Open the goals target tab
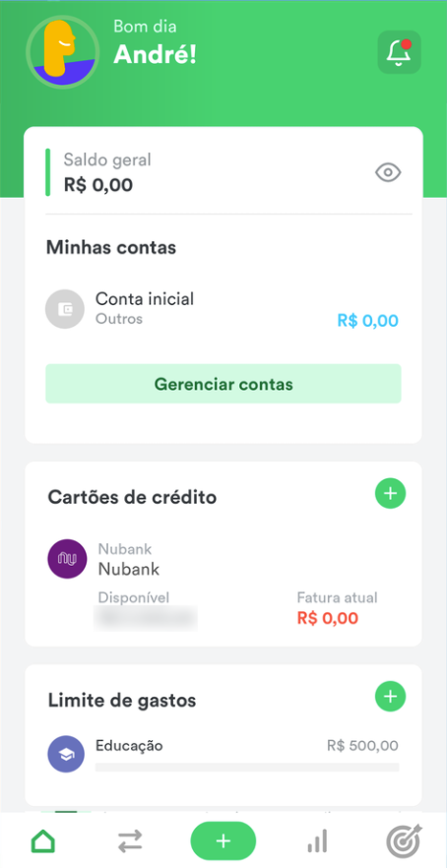Screen dimensions: 447x868 click(404, 841)
